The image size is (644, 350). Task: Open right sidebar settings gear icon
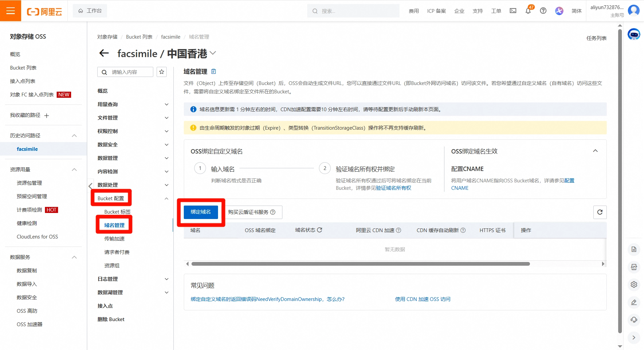[634, 285]
